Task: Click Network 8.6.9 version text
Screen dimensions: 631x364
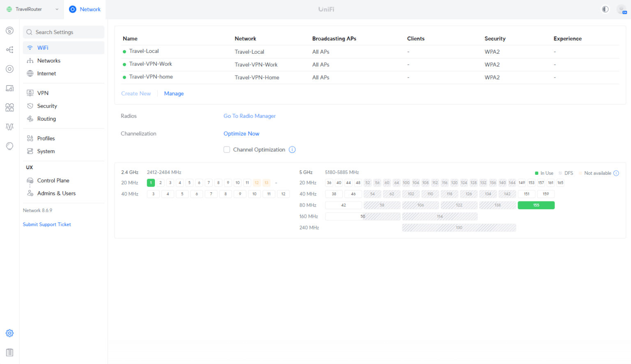Action: 37,211
